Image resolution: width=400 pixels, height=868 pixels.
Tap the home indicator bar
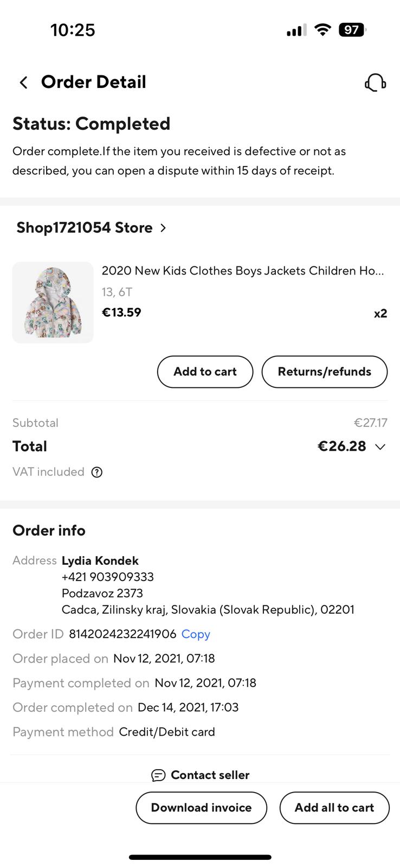200,857
